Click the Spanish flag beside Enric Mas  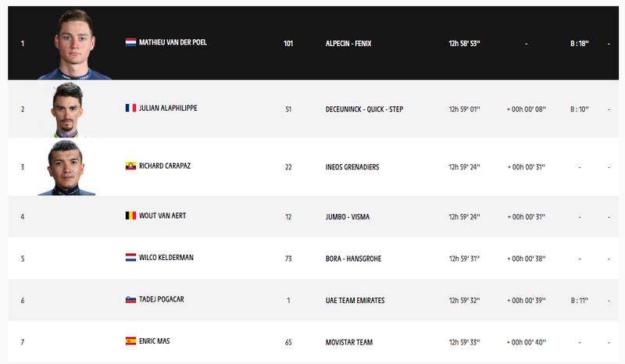130,341
